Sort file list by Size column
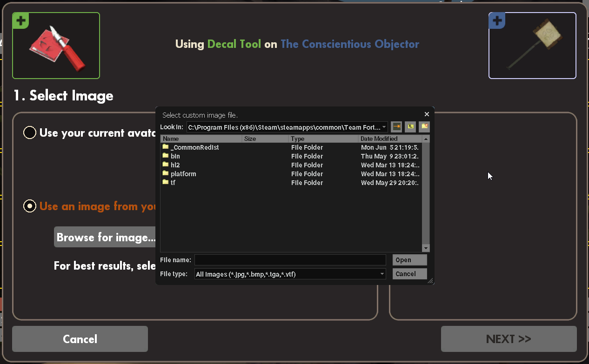The width and height of the screenshot is (589, 364). (265, 139)
